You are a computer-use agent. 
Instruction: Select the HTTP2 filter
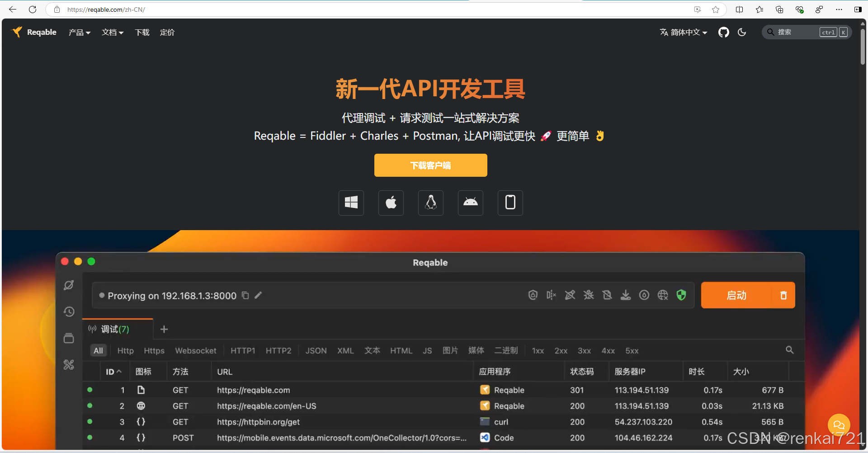coord(278,350)
